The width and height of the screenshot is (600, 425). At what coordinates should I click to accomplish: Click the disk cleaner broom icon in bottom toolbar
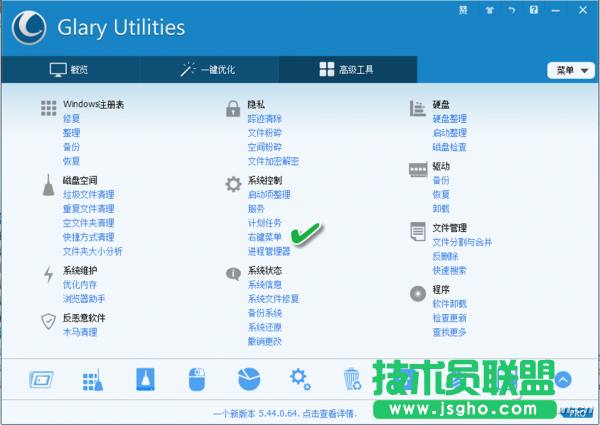click(x=91, y=380)
